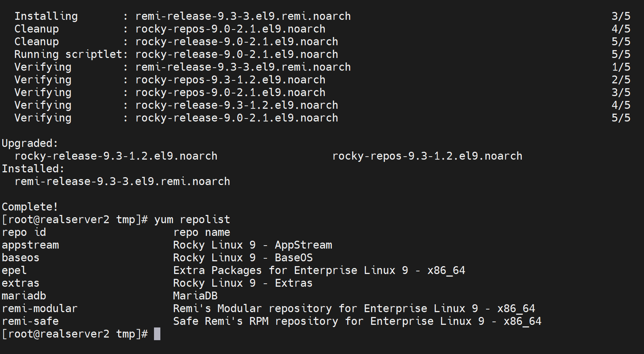Click the 'remi-safe' repo id
Image resolution: width=644 pixels, height=354 pixels.
coord(30,321)
